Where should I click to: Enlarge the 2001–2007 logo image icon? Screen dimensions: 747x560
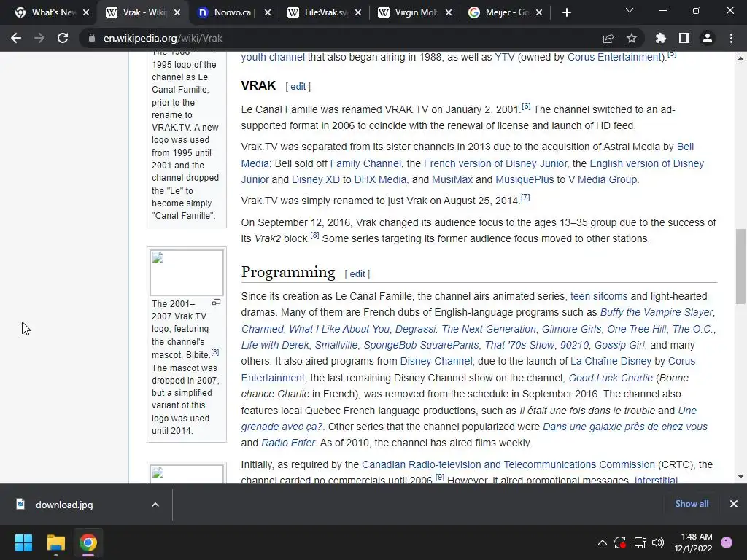click(x=216, y=302)
